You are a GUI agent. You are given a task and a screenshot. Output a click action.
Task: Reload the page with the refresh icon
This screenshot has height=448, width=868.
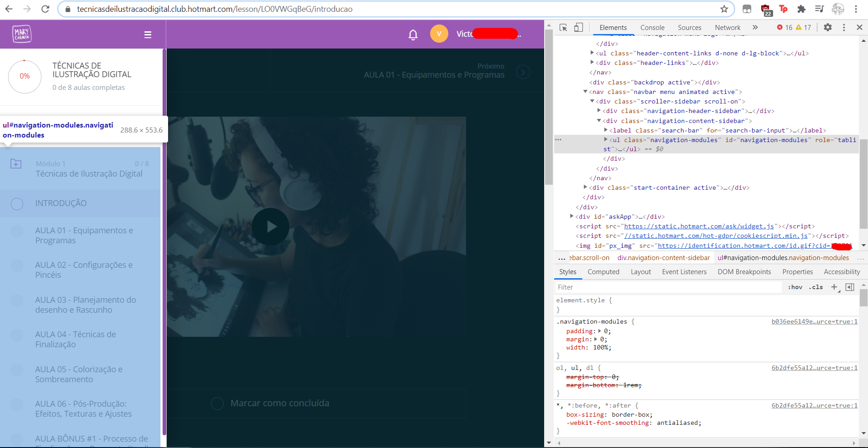coord(45,9)
